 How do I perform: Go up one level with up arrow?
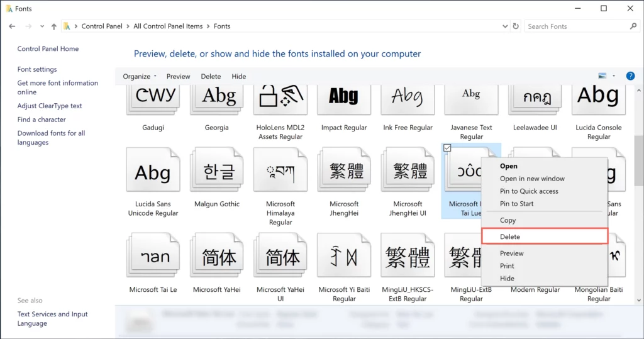pyautogui.click(x=54, y=26)
